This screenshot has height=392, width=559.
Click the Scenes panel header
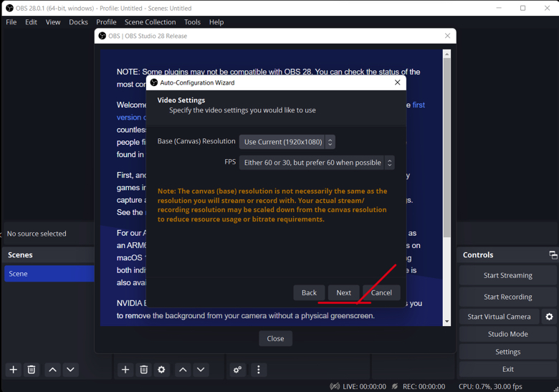(x=49, y=255)
